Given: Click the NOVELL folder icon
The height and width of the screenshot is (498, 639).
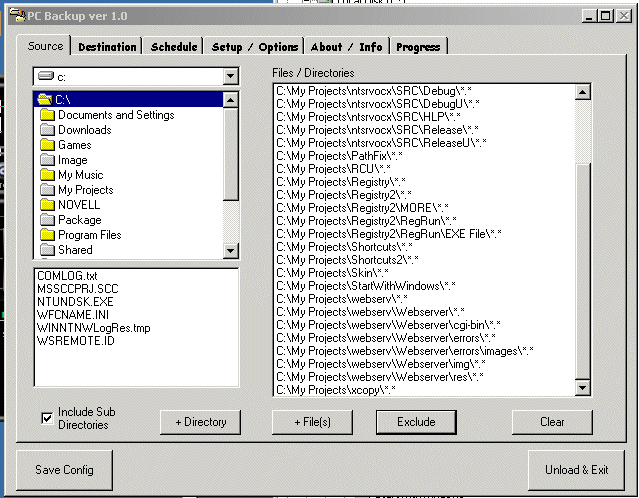Looking at the screenshot, I should [x=47, y=205].
